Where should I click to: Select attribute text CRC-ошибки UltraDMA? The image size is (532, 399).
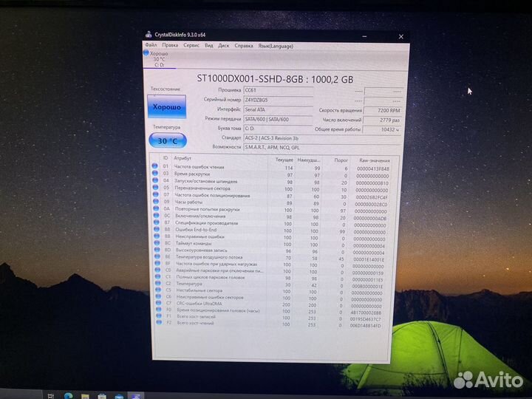pos(199,304)
